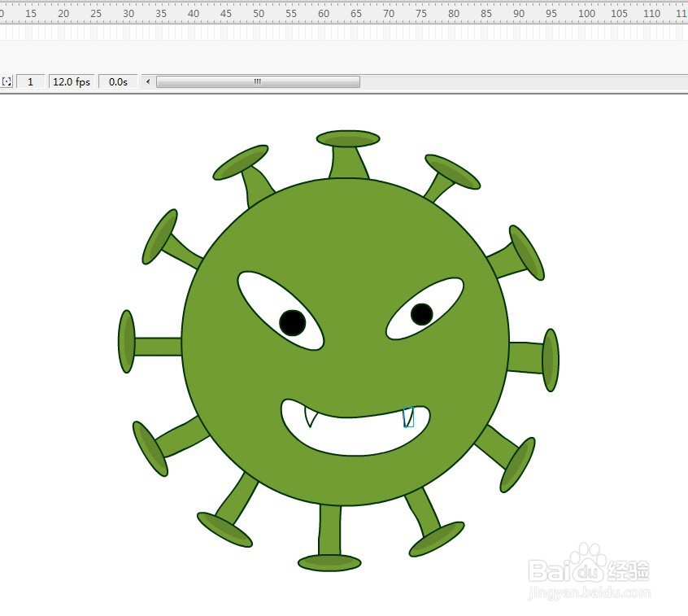Click frame 50 on the timeline ruler

tap(259, 14)
